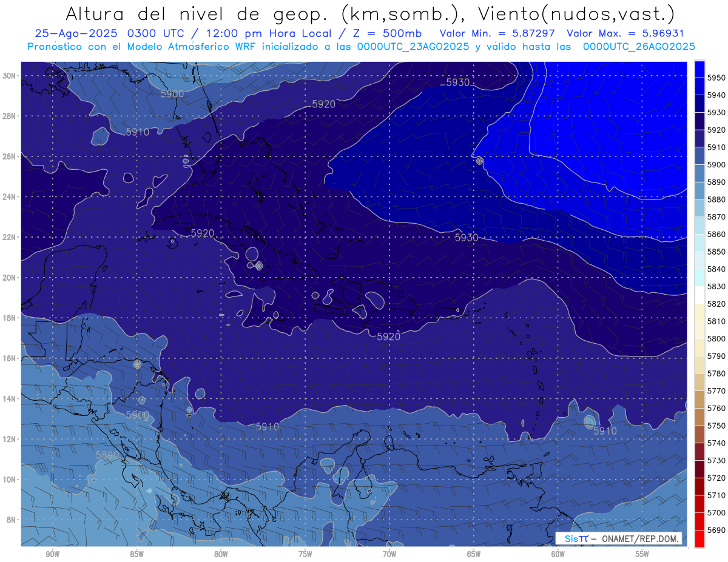Screen dimensions: 728x562
Task: Click the 8N latitude axis label
Action: click(11, 520)
